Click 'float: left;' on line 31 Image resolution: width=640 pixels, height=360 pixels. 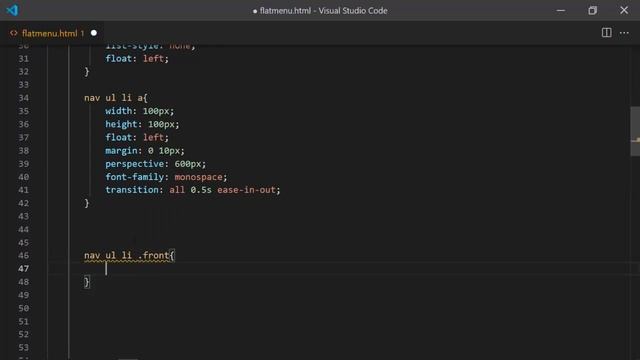(x=137, y=58)
